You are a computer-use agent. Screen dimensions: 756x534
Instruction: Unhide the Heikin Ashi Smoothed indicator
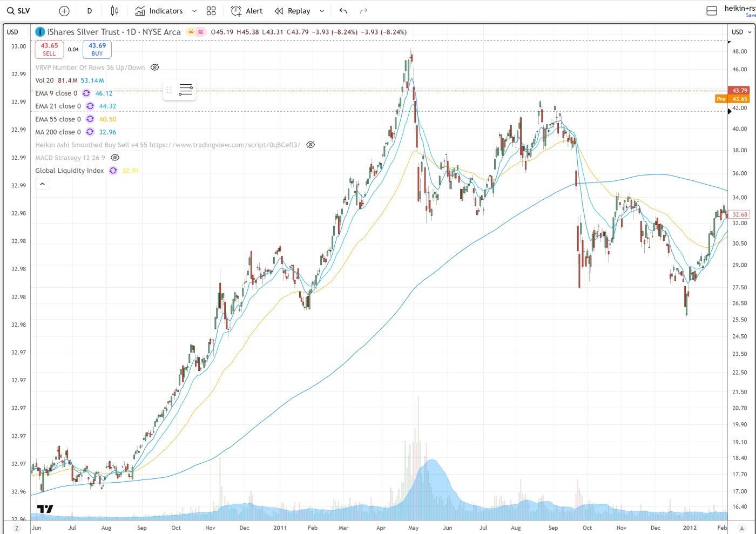(x=310, y=145)
